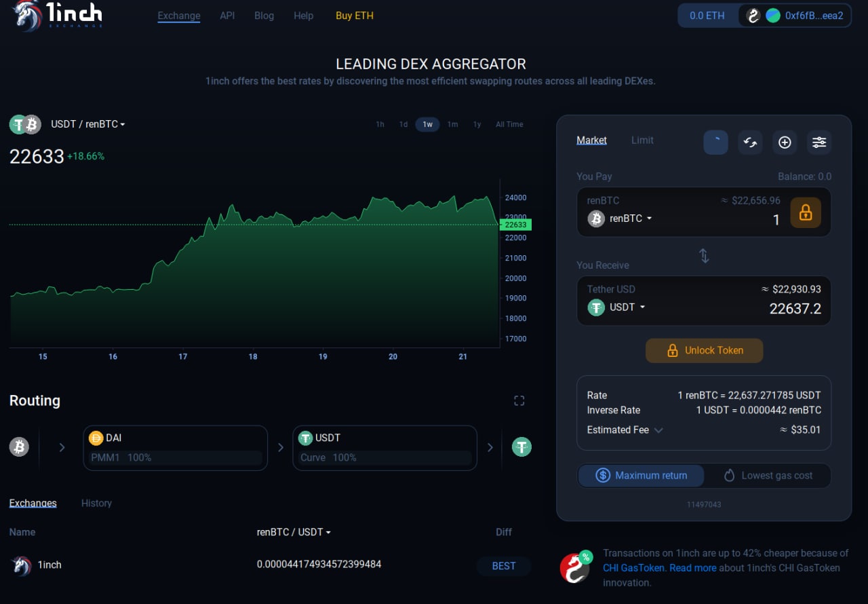
Task: Click the Tether icon at routing end
Action: 521,447
